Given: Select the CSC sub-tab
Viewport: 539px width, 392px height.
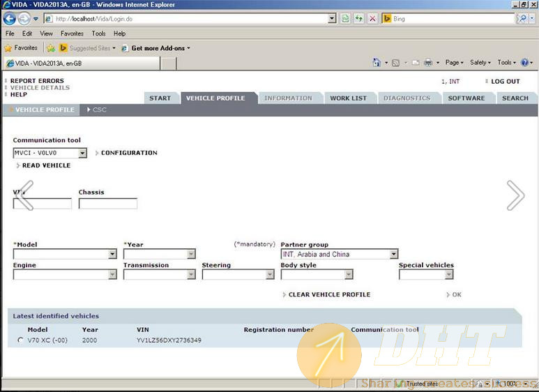Looking at the screenshot, I should [97, 110].
